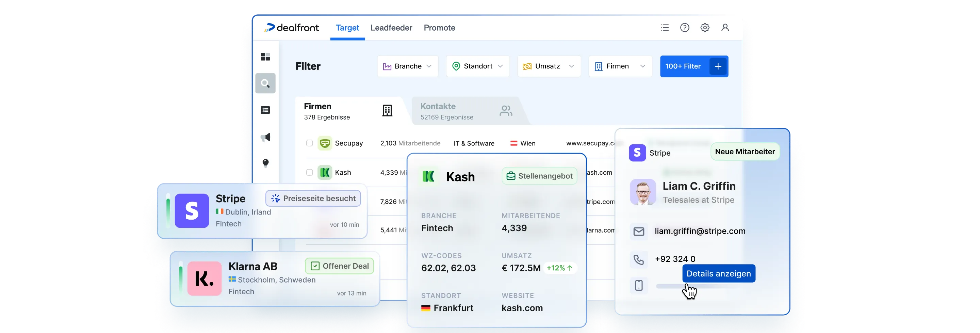Click the Stripe logo in activity card
The height and width of the screenshot is (333, 980).
coord(192,211)
